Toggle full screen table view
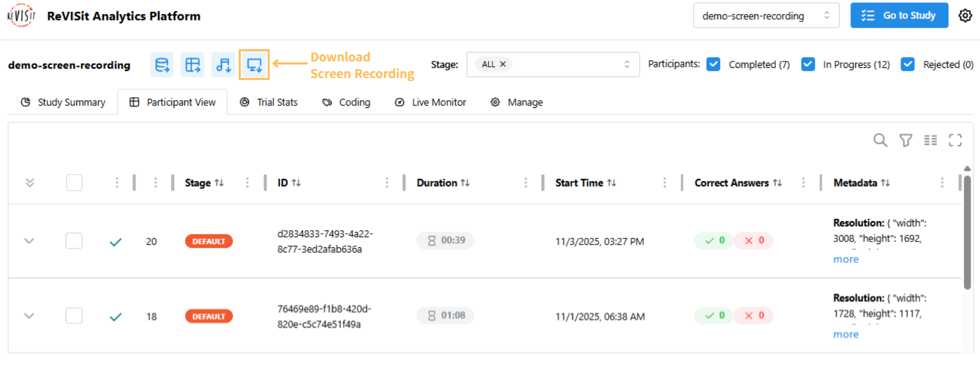Image resolution: width=980 pixels, height=366 pixels. coord(956,140)
